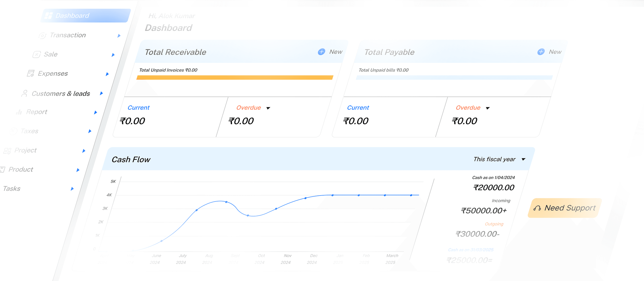Image resolution: width=644 pixels, height=281 pixels.
Task: Expand the Tasks menu arrow
Action: (72, 189)
